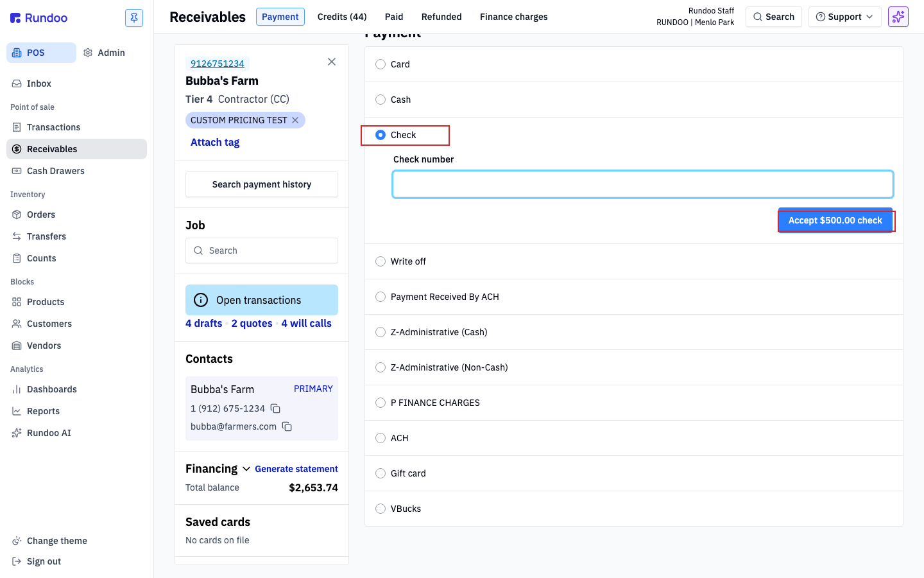
Task: Select the Check payment radio button
Action: pos(381,135)
